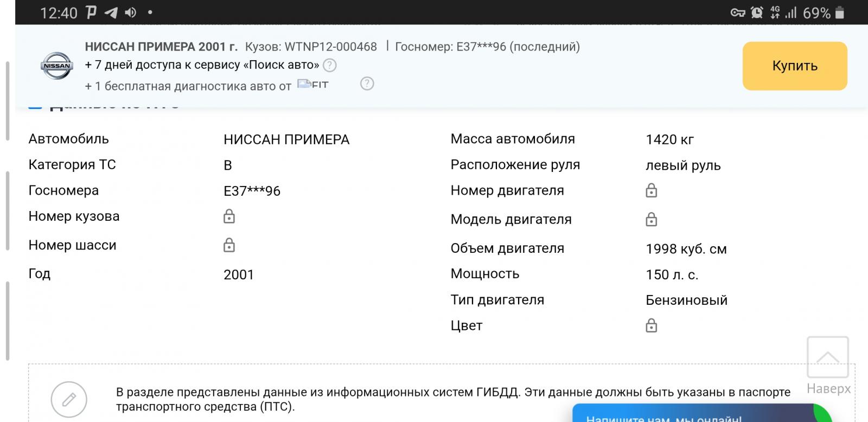Tap the Telegram icon in status bar
The height and width of the screenshot is (422, 868).
[111, 12]
